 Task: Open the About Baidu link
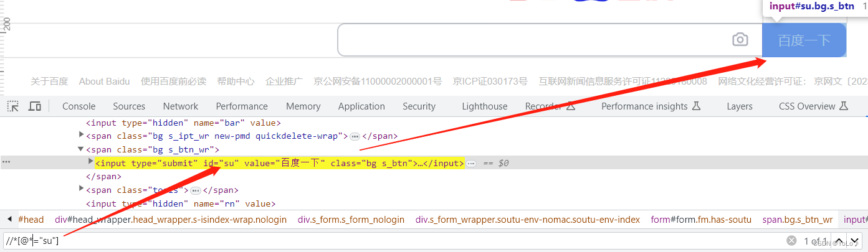pyautogui.click(x=105, y=82)
